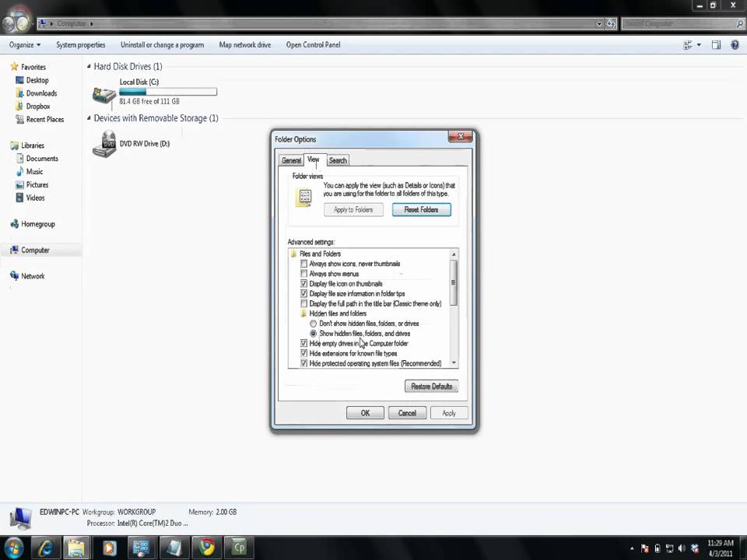Toggle the preview pane icon
Screen dimensions: 747x560
(x=716, y=45)
